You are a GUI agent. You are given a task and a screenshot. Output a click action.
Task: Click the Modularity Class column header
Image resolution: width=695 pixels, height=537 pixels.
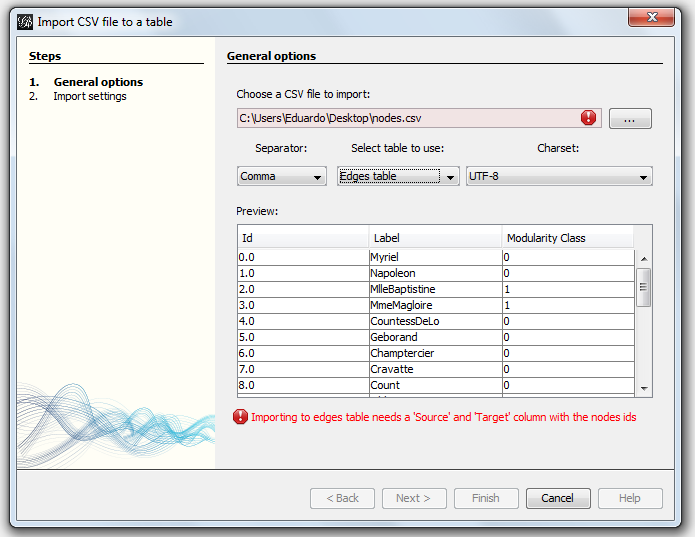[x=568, y=238]
